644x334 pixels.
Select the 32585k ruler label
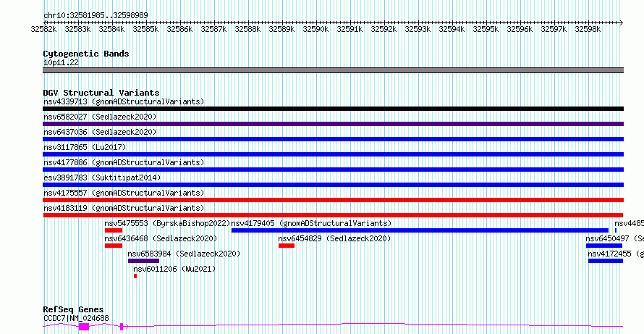pyautogui.click(x=145, y=29)
